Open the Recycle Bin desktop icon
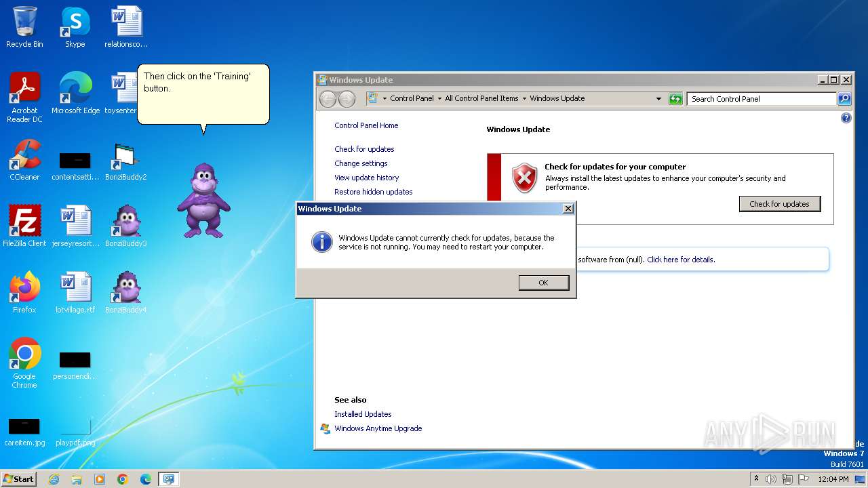Viewport: 868px width, 488px height. [x=24, y=27]
